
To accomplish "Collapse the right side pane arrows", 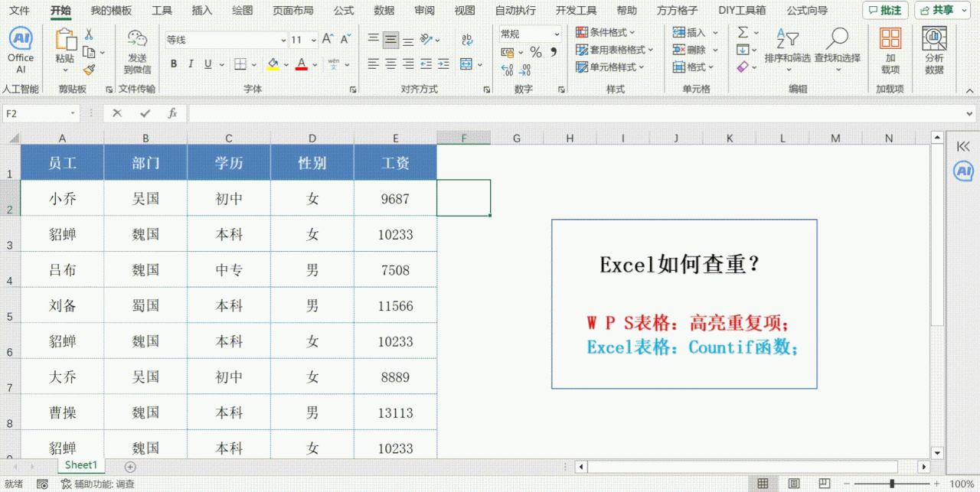I will pyautogui.click(x=963, y=145).
